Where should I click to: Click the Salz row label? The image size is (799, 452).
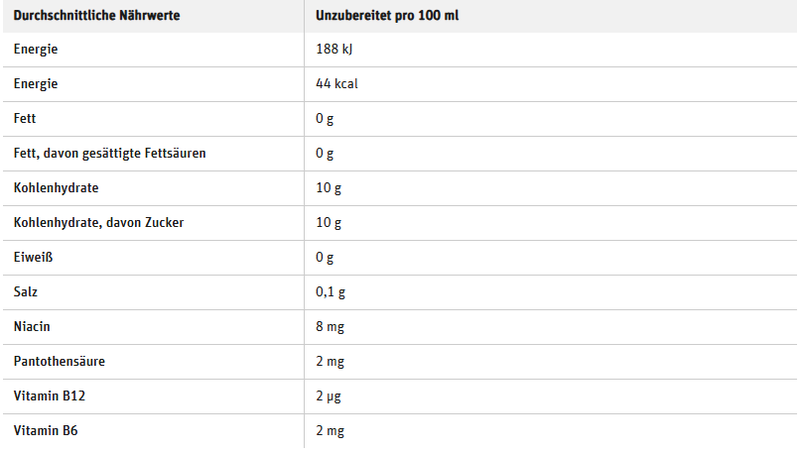pos(25,291)
